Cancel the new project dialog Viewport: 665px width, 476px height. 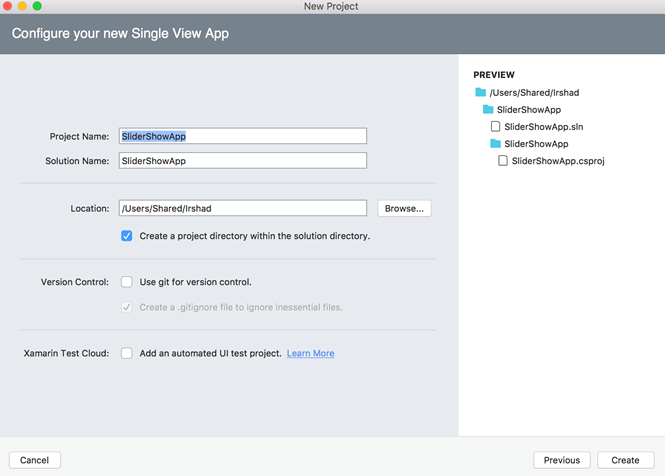34,460
